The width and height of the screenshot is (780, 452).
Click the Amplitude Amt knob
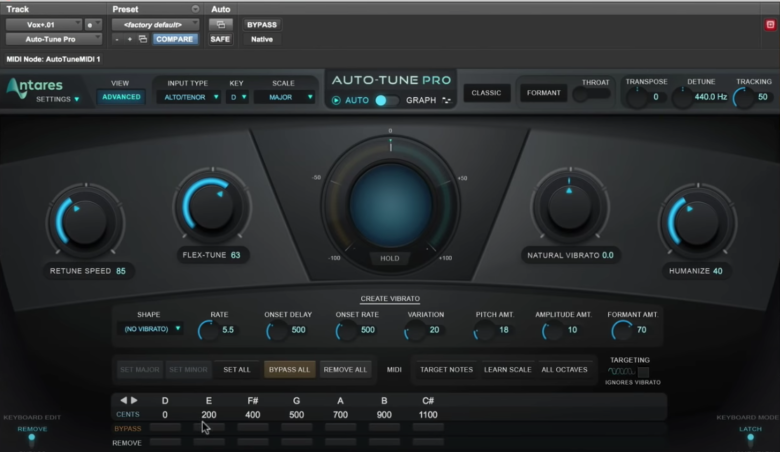552,330
